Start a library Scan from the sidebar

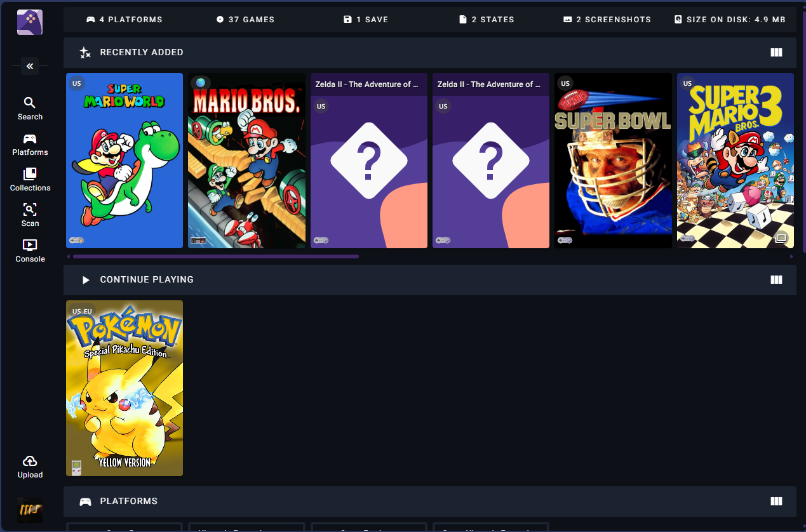click(30, 214)
